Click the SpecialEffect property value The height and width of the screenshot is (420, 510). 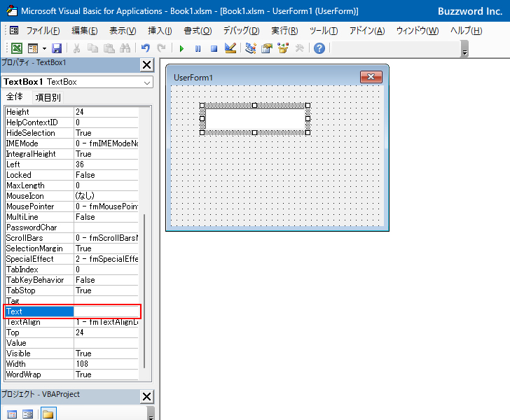(x=106, y=259)
